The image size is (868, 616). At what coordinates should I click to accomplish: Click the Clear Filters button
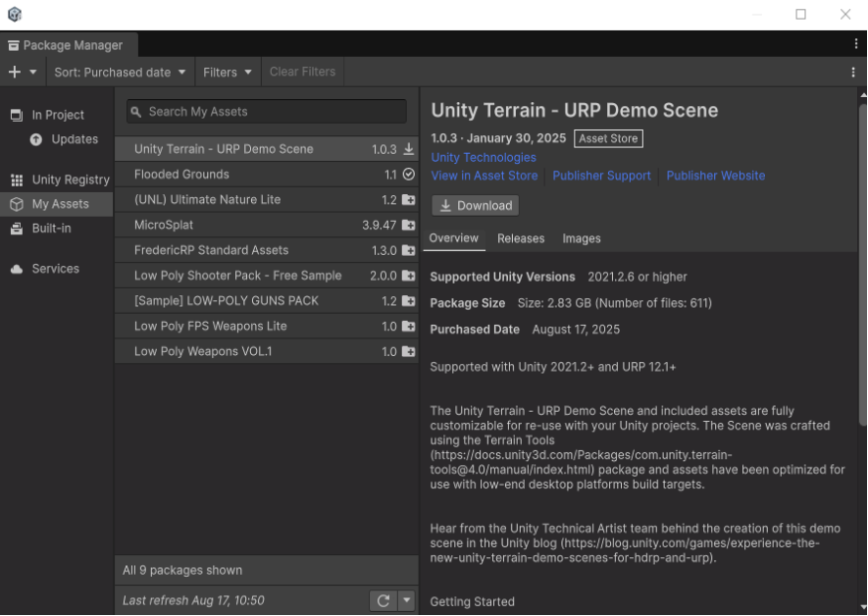[x=302, y=72]
